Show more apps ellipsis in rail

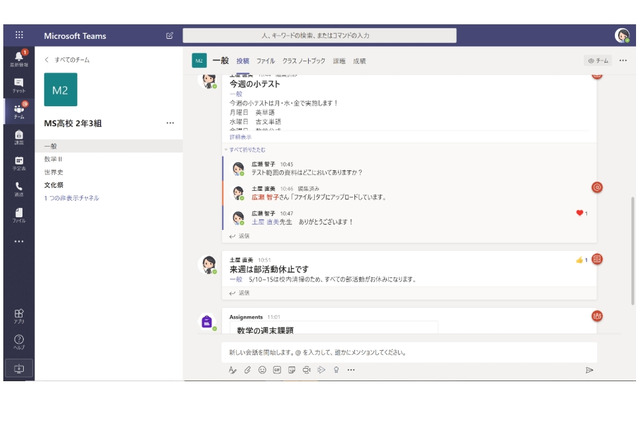pyautogui.click(x=19, y=241)
